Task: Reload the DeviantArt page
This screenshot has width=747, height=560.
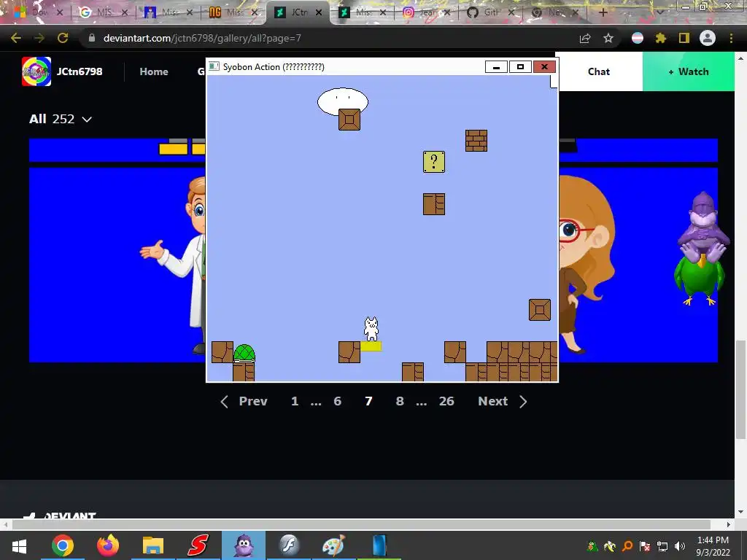Action: (x=63, y=38)
